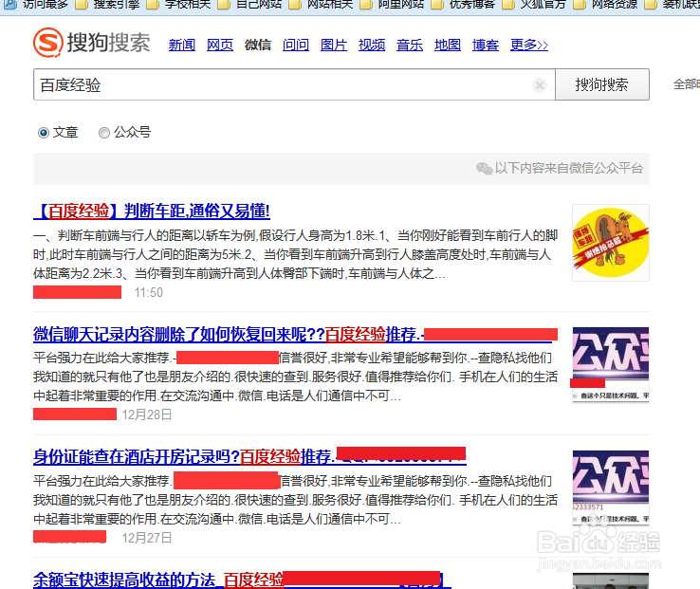This screenshot has width=700, height=589.
Task: Open the 地图 search category
Action: pos(448,46)
